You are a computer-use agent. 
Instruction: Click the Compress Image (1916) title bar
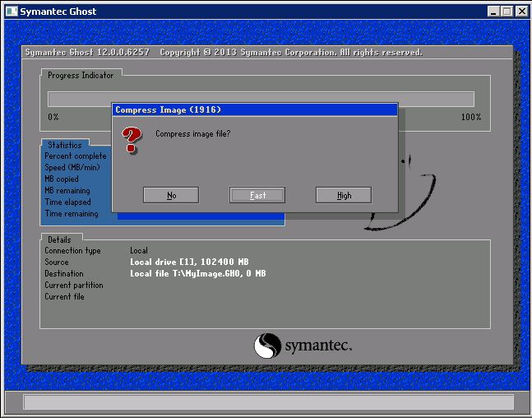(254, 109)
